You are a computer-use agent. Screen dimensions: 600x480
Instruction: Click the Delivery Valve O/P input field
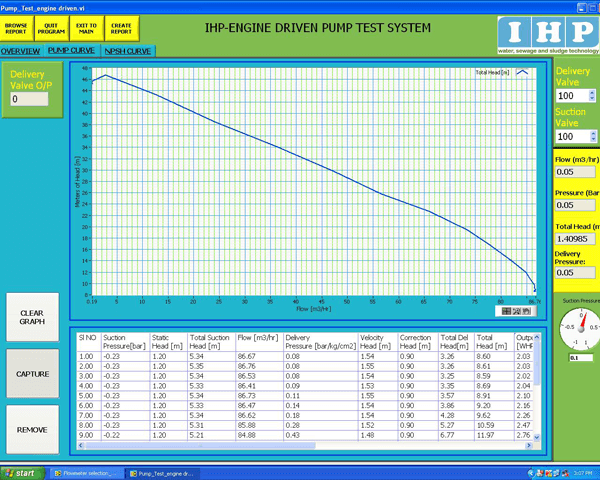pyautogui.click(x=29, y=99)
